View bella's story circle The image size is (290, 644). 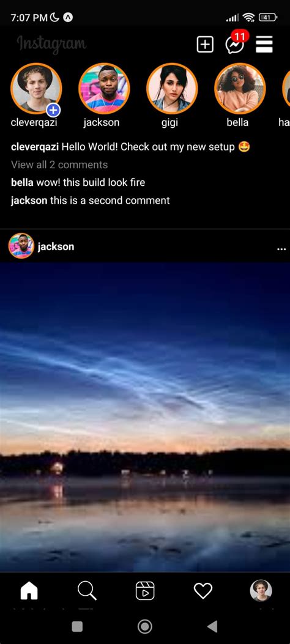pos(240,89)
